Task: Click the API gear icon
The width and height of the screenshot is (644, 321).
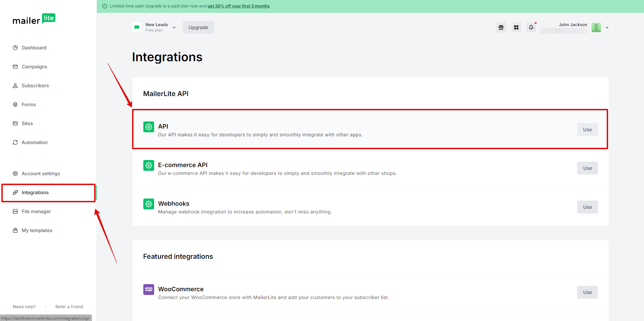Action: coord(149,127)
